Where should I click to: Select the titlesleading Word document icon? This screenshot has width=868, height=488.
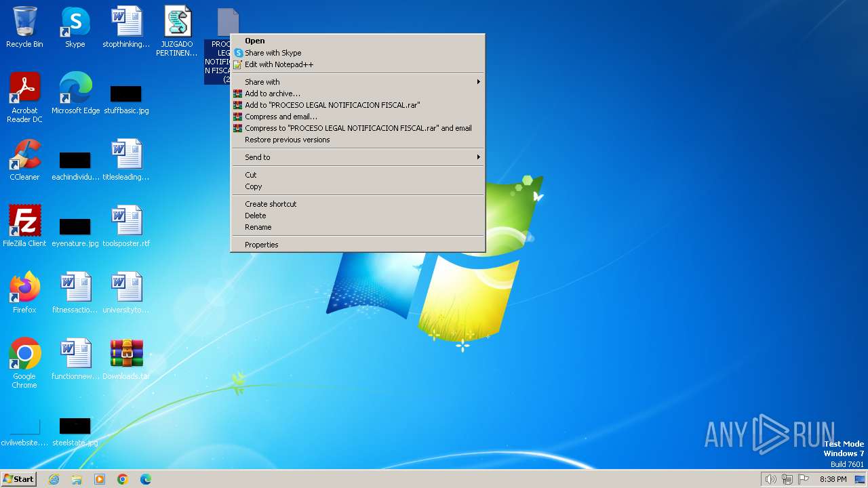click(126, 160)
